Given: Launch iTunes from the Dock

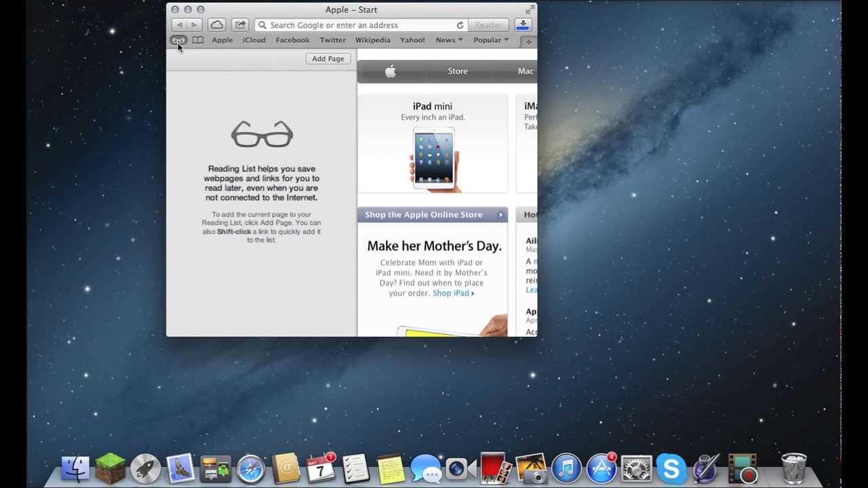Looking at the screenshot, I should [566, 468].
